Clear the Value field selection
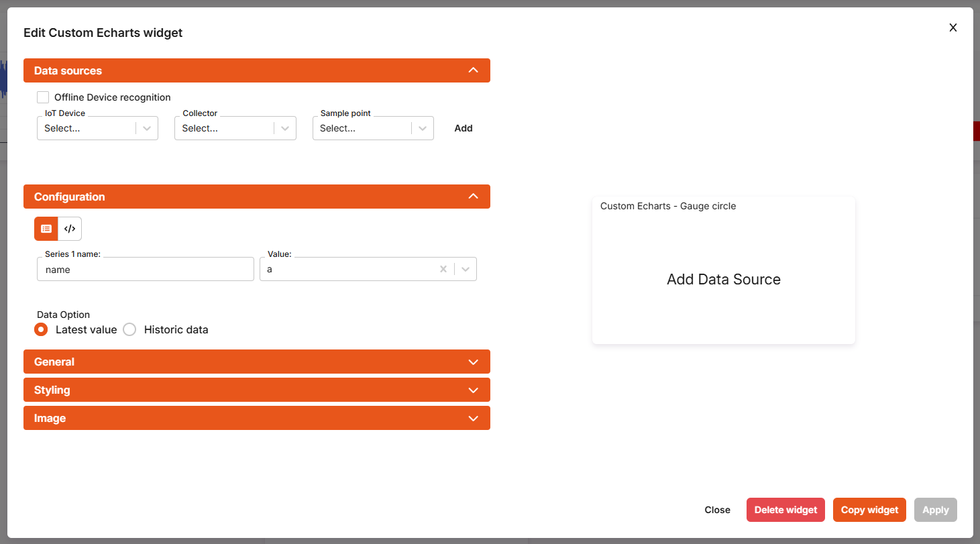Viewport: 980px width, 544px height. click(443, 269)
